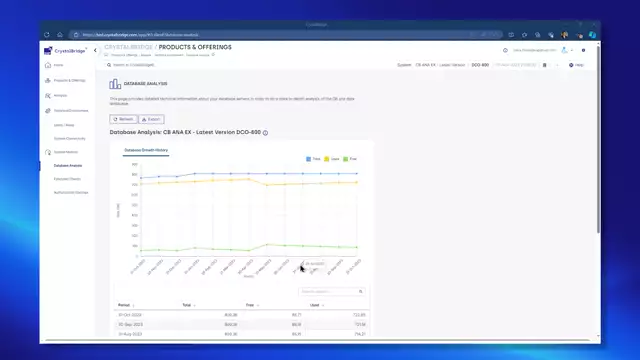The height and width of the screenshot is (360, 640).
Task: Click the browser favorites star icon
Action: point(524,35)
